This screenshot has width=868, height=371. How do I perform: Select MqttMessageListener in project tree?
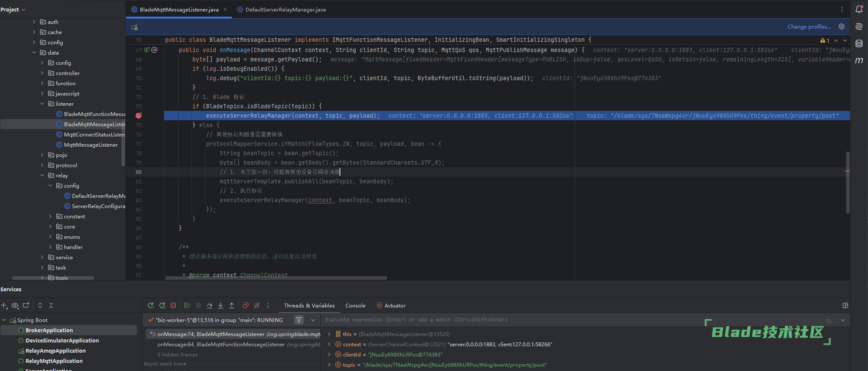90,145
